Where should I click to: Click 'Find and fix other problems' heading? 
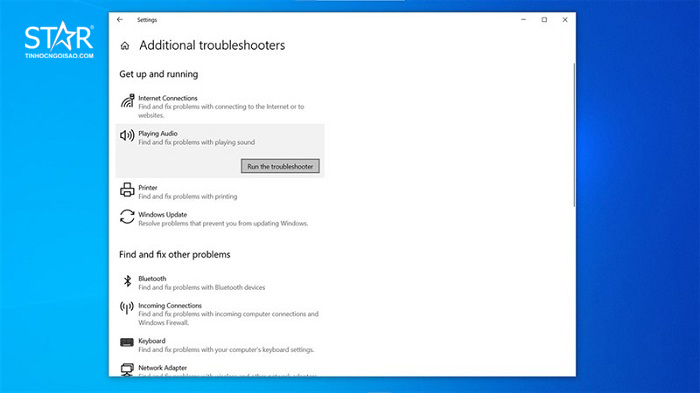(x=175, y=255)
